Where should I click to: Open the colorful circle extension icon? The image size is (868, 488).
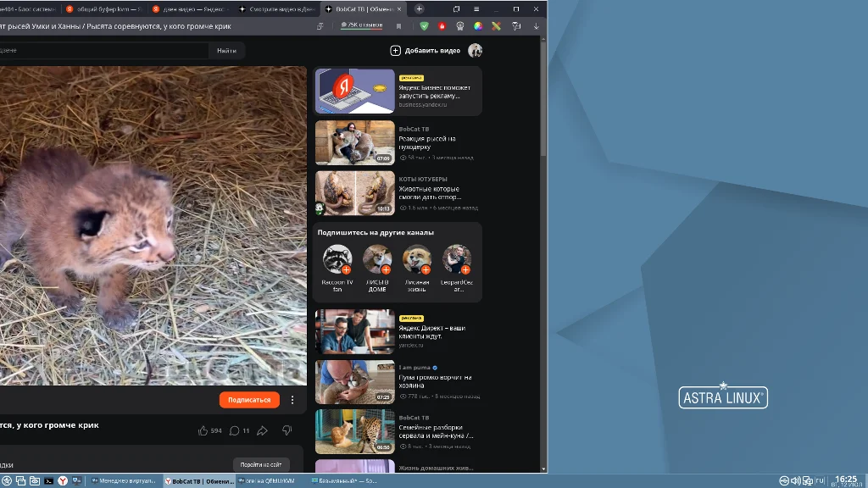(478, 26)
